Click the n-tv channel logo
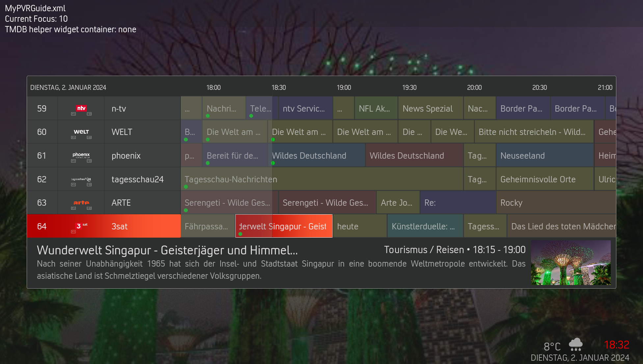643x364 pixels. tap(81, 108)
